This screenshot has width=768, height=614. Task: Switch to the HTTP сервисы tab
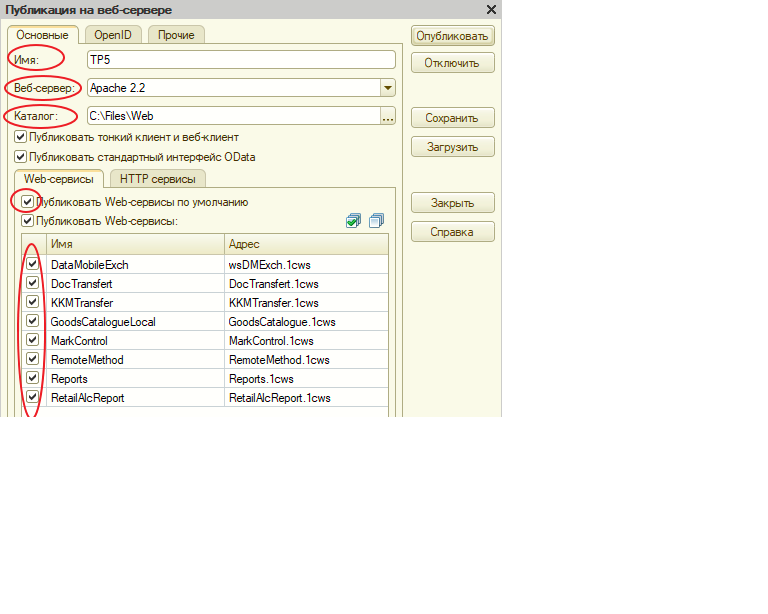pyautogui.click(x=156, y=179)
